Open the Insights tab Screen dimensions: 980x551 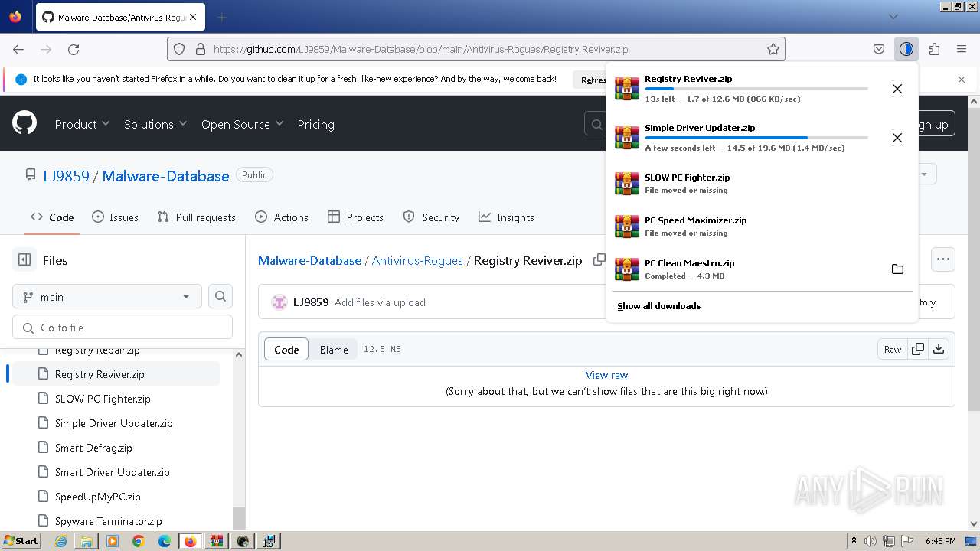point(506,217)
